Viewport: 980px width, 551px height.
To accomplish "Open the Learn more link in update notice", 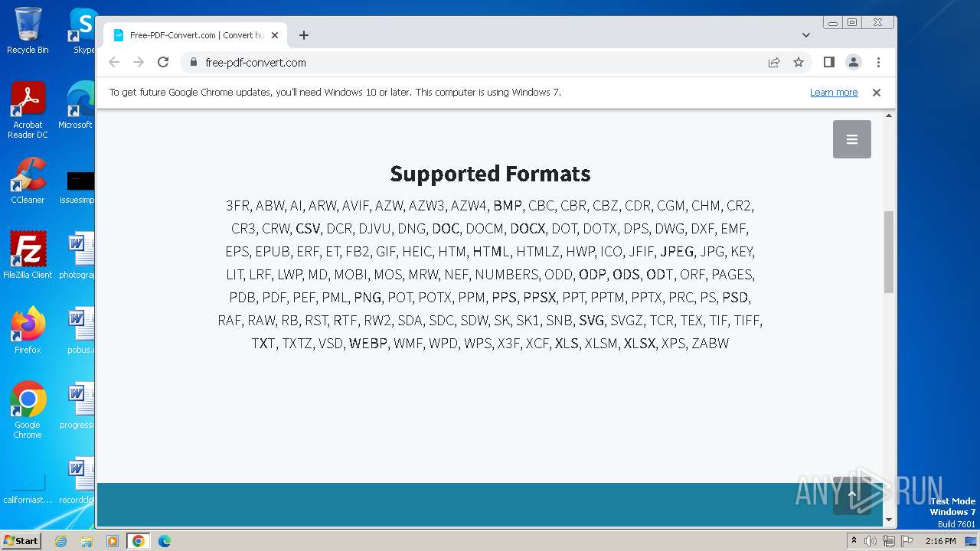I will pyautogui.click(x=834, y=93).
